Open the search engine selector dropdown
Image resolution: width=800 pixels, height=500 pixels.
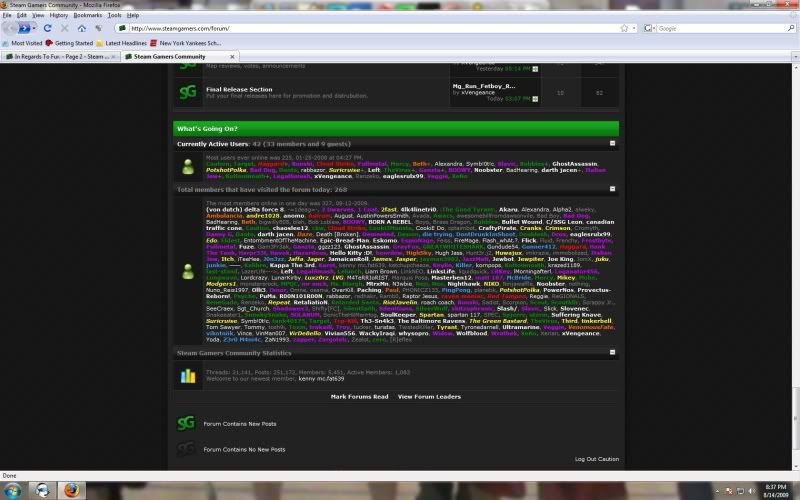click(x=649, y=28)
